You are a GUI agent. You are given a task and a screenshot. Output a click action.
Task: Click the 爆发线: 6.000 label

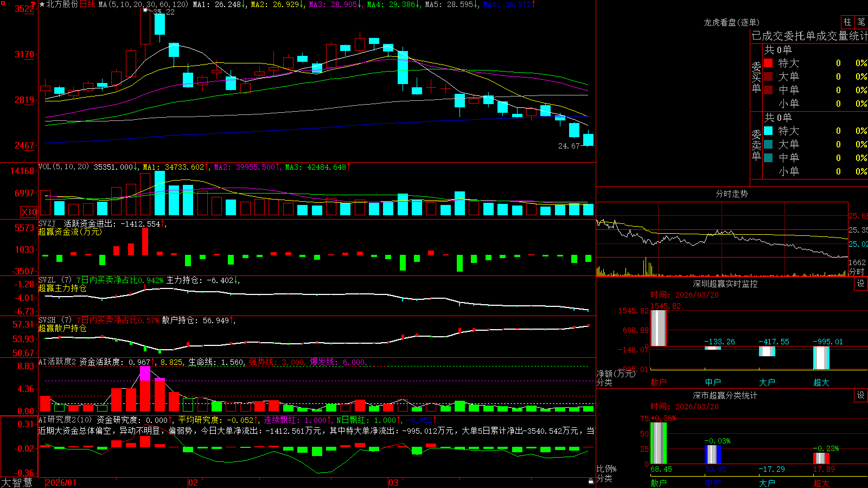337,362
